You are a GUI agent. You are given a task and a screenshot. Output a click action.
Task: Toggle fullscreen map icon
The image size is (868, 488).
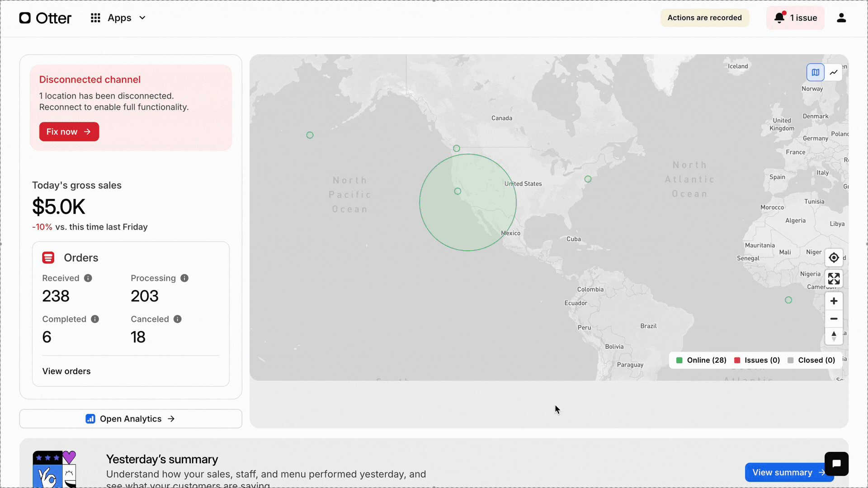834,279
